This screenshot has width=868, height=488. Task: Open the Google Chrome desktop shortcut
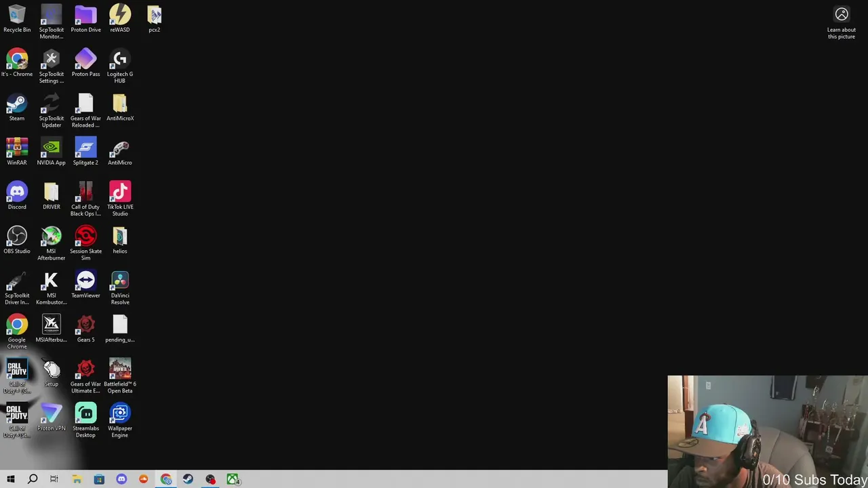click(17, 331)
